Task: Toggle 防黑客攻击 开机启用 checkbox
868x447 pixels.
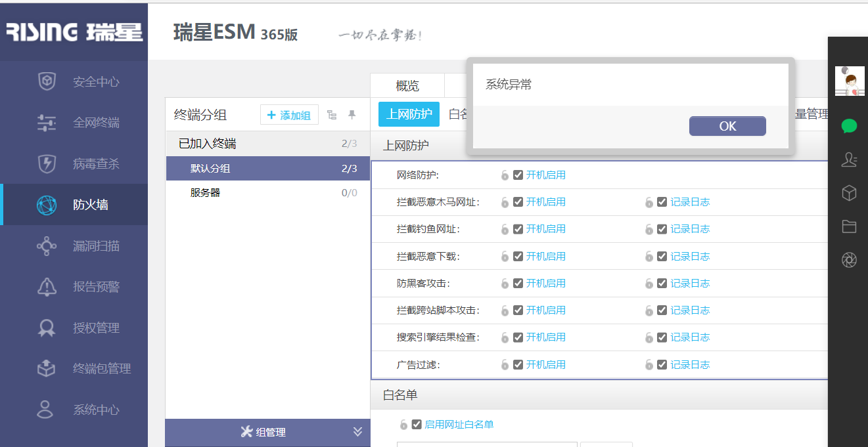Action: click(x=518, y=284)
